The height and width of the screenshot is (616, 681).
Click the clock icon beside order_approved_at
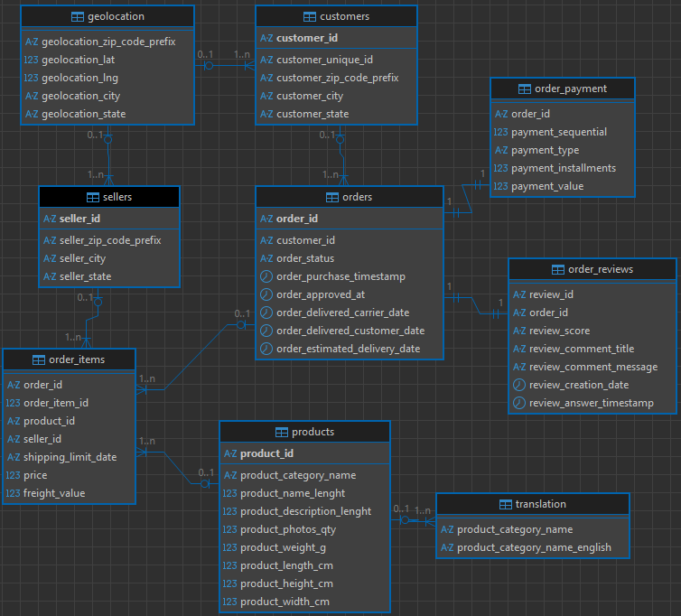[x=266, y=294]
